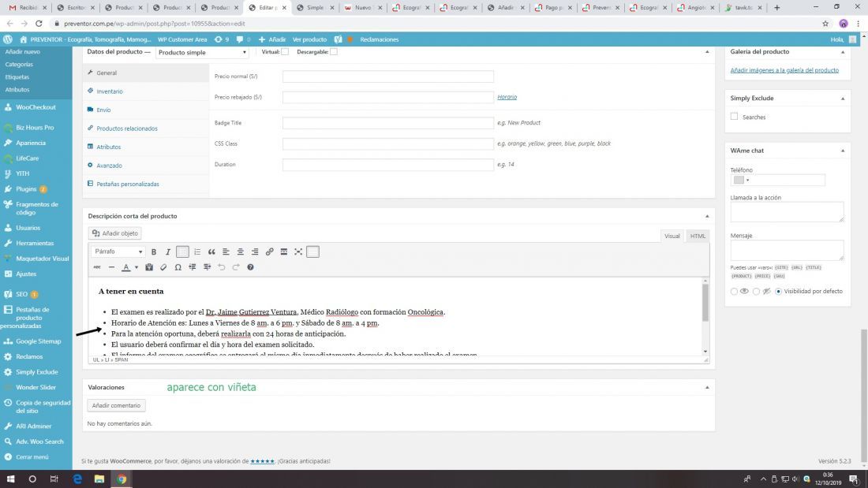
Task: Align text left in editor
Action: point(226,251)
